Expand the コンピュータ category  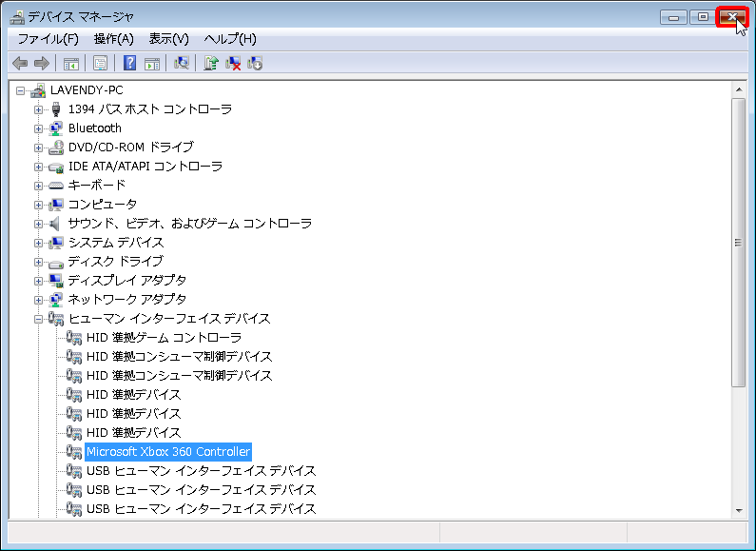pyautogui.click(x=38, y=205)
